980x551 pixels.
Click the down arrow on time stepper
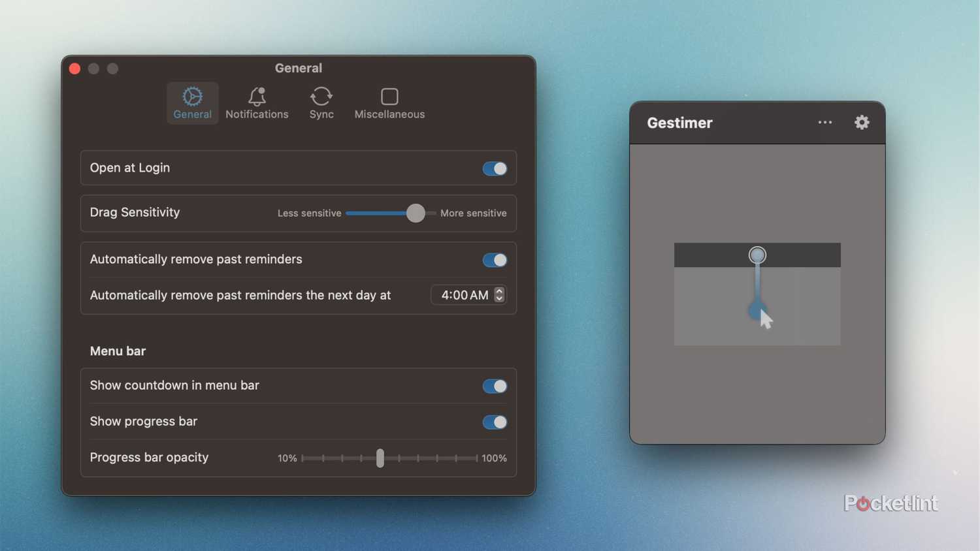pos(498,298)
